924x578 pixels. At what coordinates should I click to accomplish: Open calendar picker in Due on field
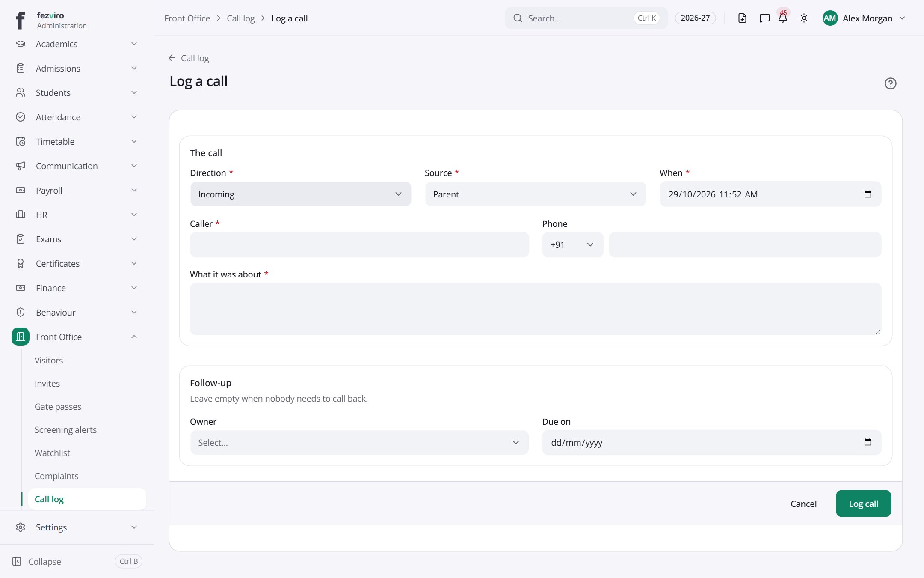tap(868, 442)
